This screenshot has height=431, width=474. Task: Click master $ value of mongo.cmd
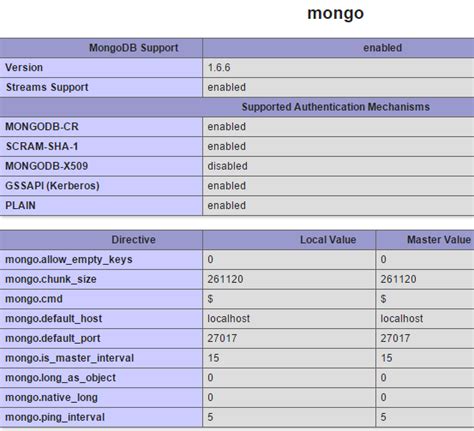(x=383, y=299)
